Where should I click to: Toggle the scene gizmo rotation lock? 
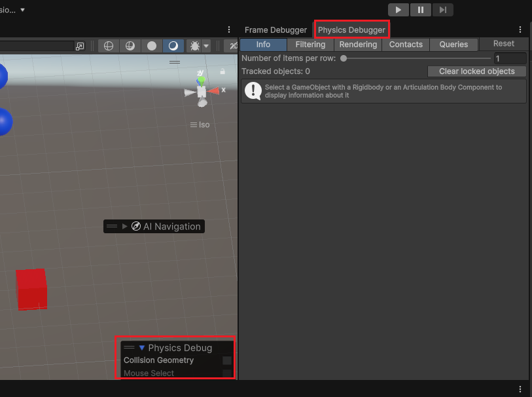click(222, 71)
